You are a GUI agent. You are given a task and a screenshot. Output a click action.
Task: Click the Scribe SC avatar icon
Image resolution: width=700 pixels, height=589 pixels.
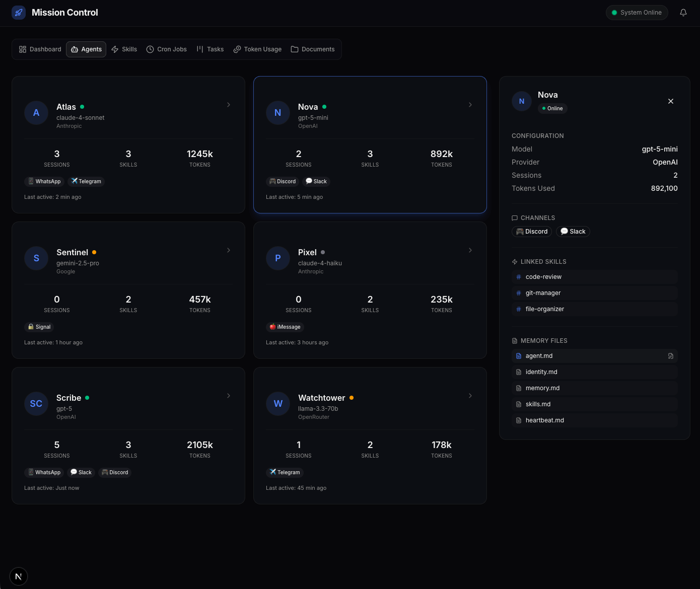coord(36,404)
